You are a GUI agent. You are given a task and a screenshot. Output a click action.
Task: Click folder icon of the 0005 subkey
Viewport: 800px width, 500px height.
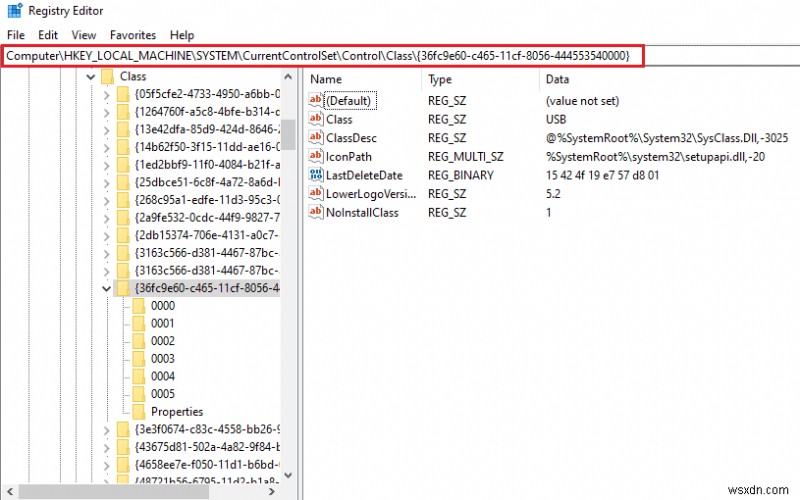point(139,394)
